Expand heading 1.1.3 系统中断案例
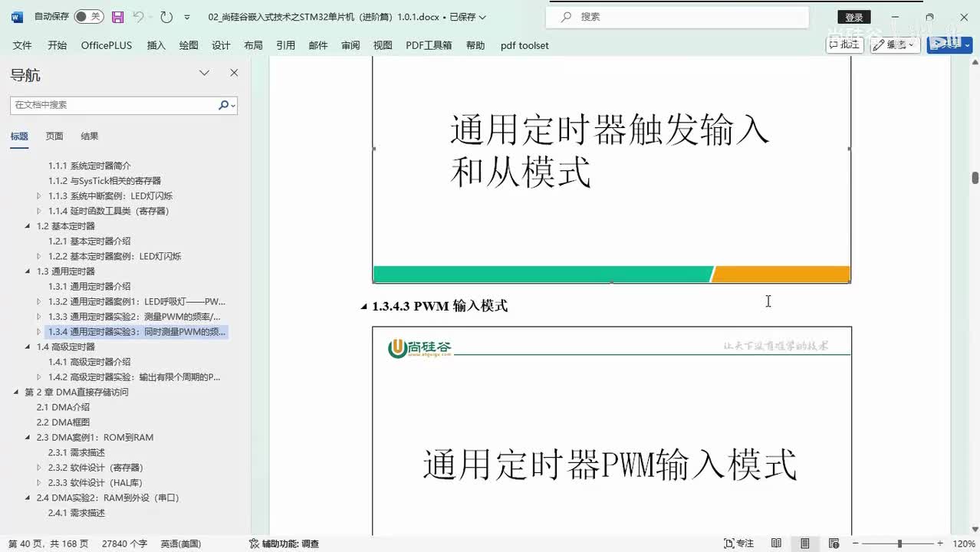980x552 pixels. pos(39,195)
